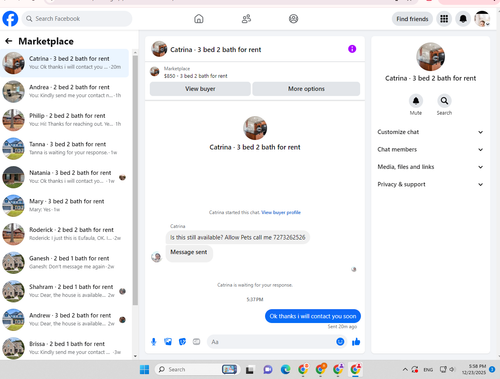The height and width of the screenshot is (379, 500).
Task: Open Roderick 2 bed 2 bath conversation
Action: 65,234
